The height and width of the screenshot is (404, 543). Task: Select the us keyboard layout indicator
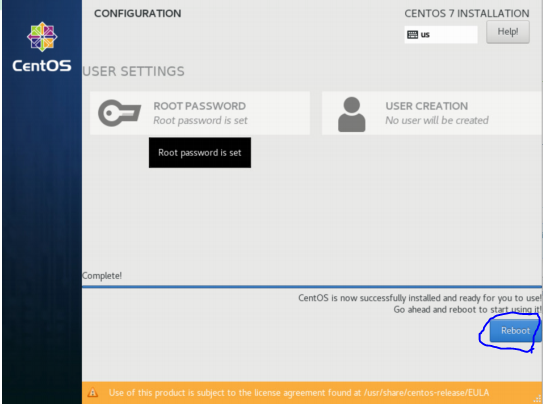tap(441, 35)
